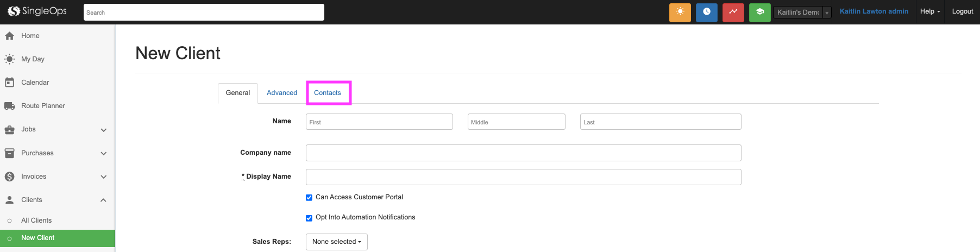
Task: Expand the Jobs sidebar menu chevron
Action: point(104,130)
